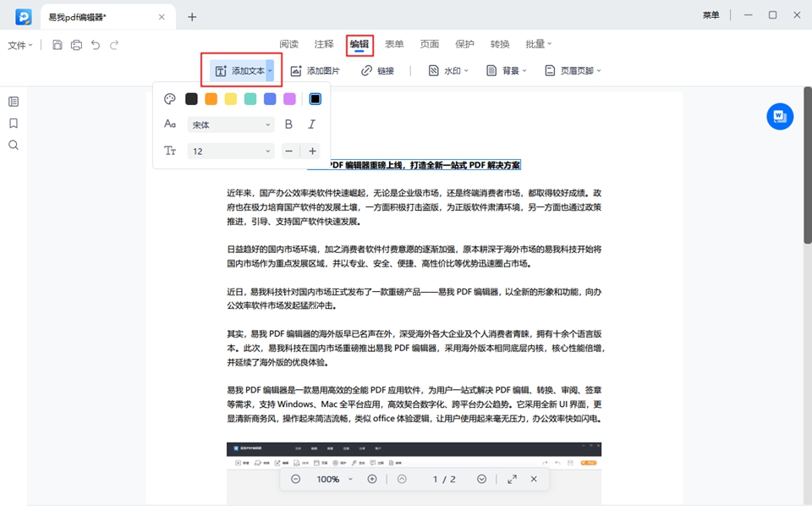812x506 pixels.
Task: Zoom out with the minus magnifier
Action: (x=296, y=479)
